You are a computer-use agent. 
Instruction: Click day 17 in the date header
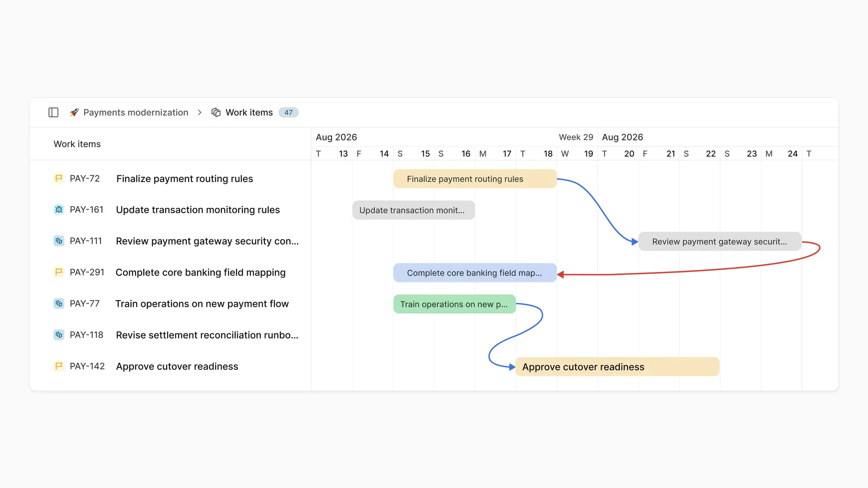507,154
